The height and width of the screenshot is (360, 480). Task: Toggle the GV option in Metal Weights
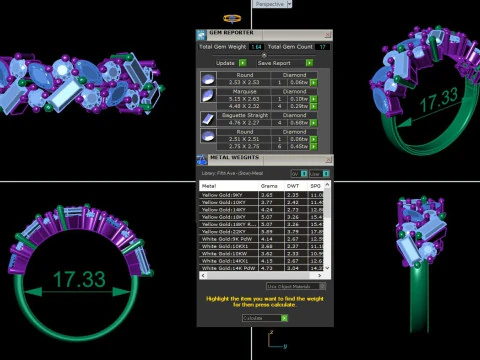tap(304, 174)
